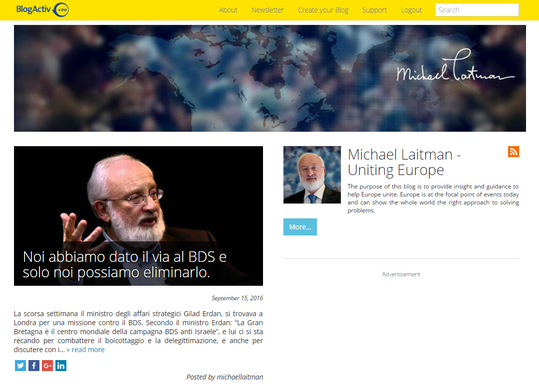The image size is (539, 392).
Task: Open the Support page
Action: tap(374, 10)
